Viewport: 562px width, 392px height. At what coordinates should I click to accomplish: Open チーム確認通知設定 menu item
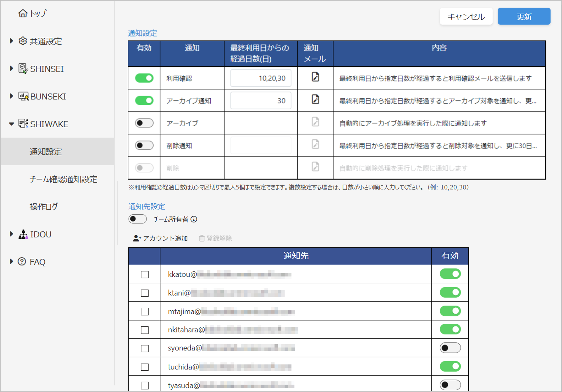tap(63, 179)
